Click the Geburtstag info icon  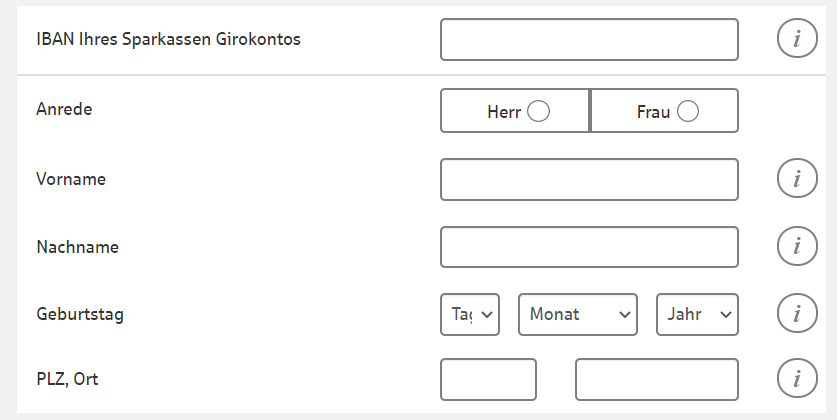tap(797, 314)
